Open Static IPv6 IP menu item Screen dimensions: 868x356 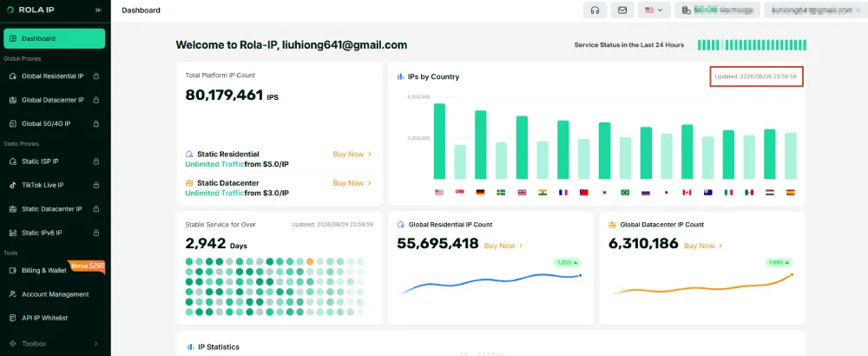[x=54, y=233]
